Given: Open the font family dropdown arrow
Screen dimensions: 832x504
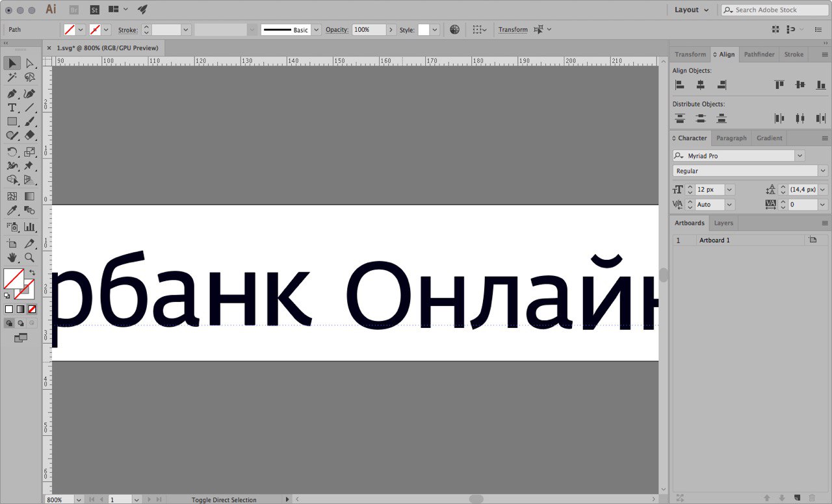Looking at the screenshot, I should click(799, 156).
